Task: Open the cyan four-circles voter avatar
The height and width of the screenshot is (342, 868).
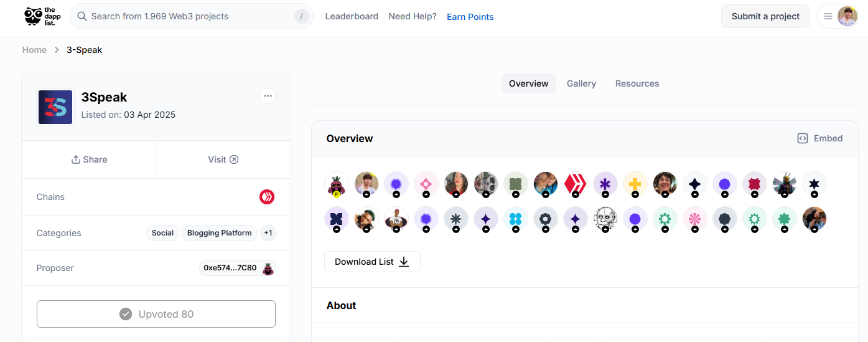Action: tap(516, 219)
